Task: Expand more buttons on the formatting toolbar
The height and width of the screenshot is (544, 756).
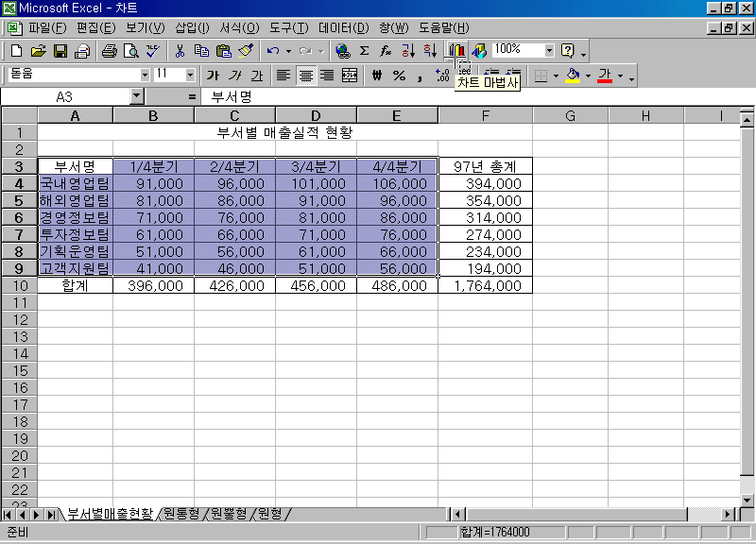Action: tap(631, 77)
